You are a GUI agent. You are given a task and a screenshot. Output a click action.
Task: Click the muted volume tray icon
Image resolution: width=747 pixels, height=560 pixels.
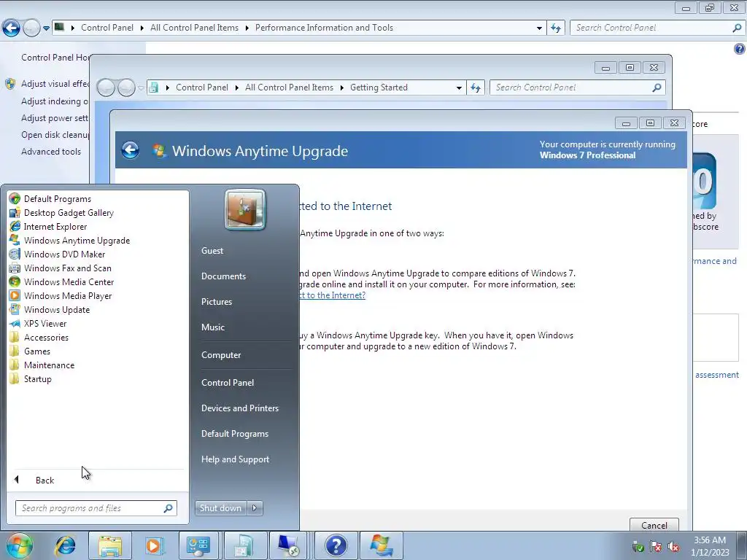pyautogui.click(x=673, y=547)
